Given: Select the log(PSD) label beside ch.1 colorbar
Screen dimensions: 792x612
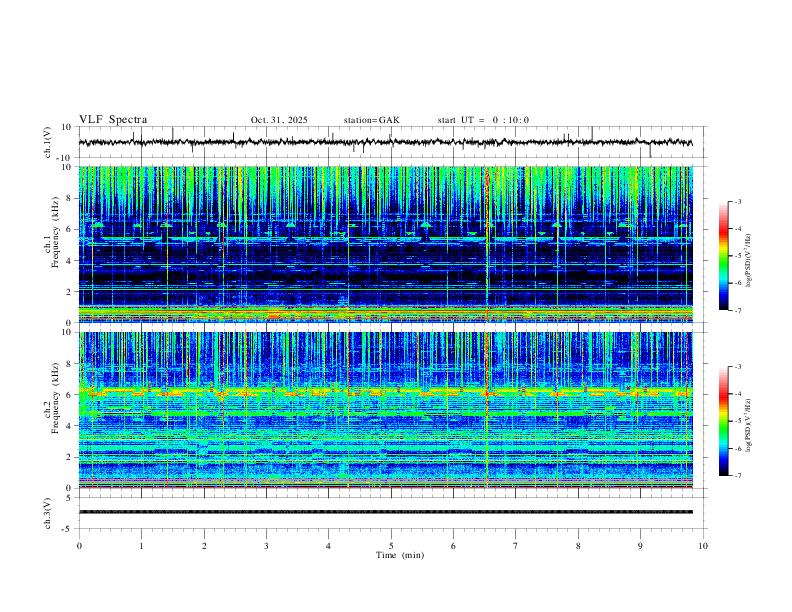Looking at the screenshot, I should click(x=748, y=261).
